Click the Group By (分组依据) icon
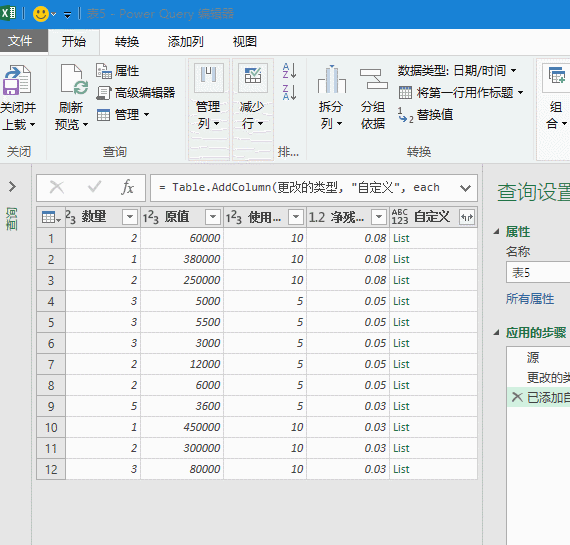 coord(373,79)
